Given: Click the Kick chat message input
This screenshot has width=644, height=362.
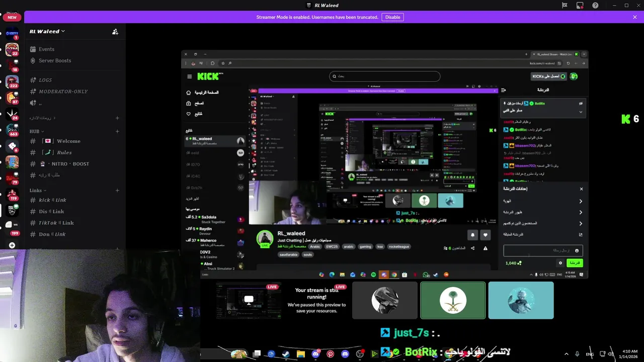Looking at the screenshot, I should [x=542, y=250].
